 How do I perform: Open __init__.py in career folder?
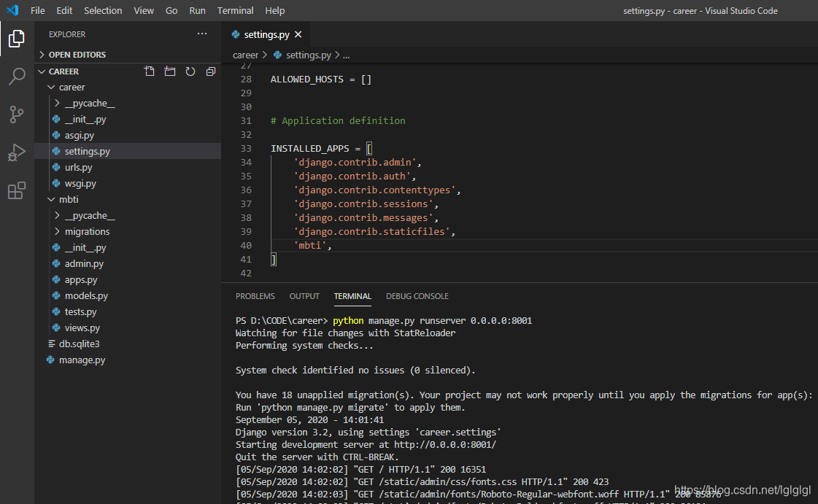click(85, 120)
